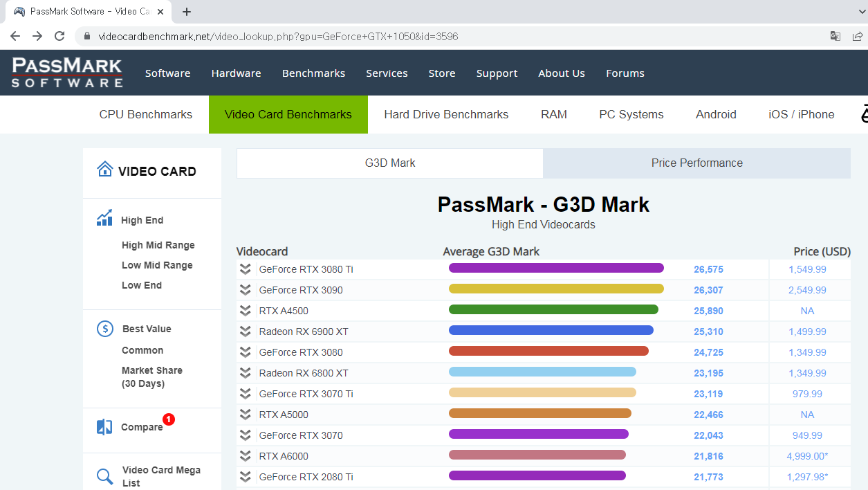This screenshot has width=868, height=490.
Task: Open the Video Card Mega List link
Action: [x=161, y=476]
